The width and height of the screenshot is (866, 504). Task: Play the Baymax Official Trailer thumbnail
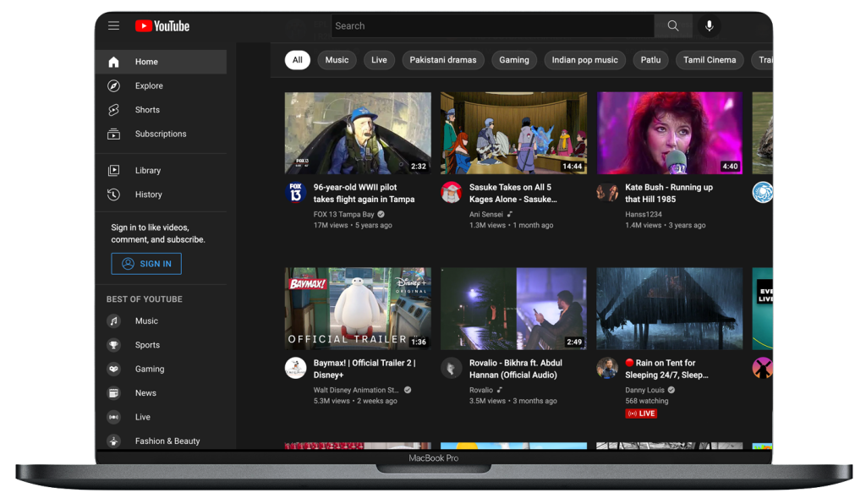[x=358, y=309]
